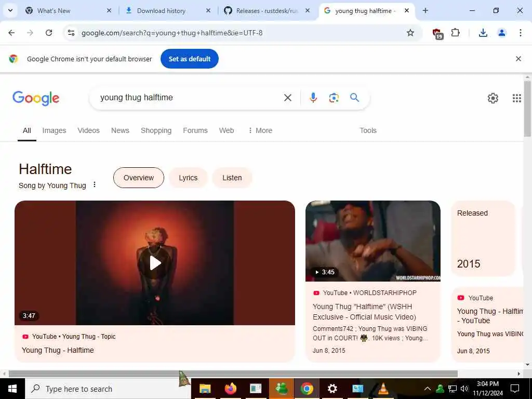Switch to the What's New tab
This screenshot has height=399, width=532.
(x=68, y=11)
